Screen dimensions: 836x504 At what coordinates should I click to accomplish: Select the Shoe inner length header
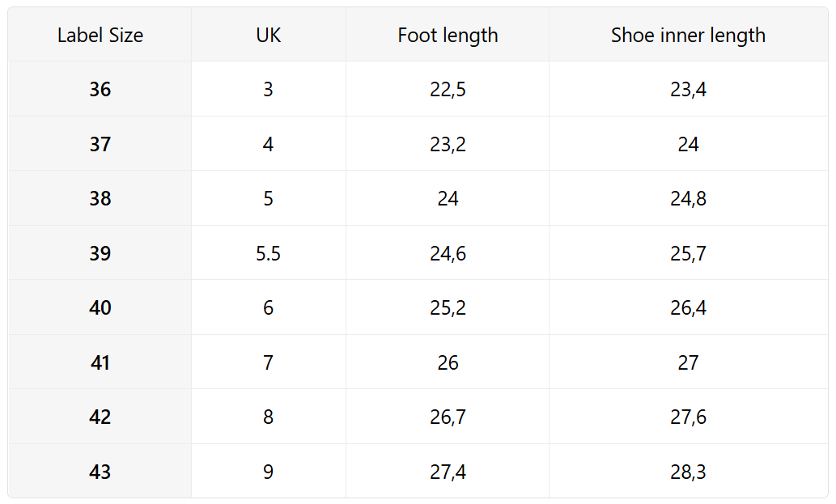tap(688, 36)
